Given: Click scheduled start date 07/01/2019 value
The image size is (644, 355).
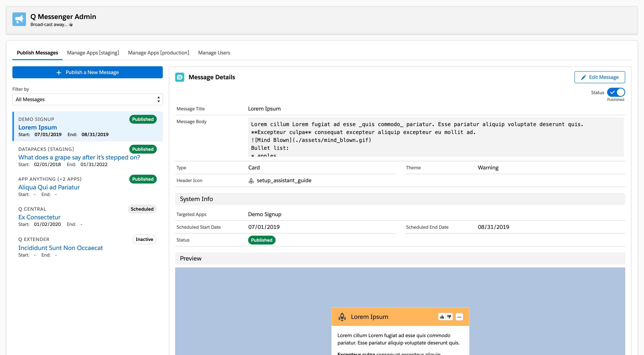Looking at the screenshot, I should click(264, 227).
